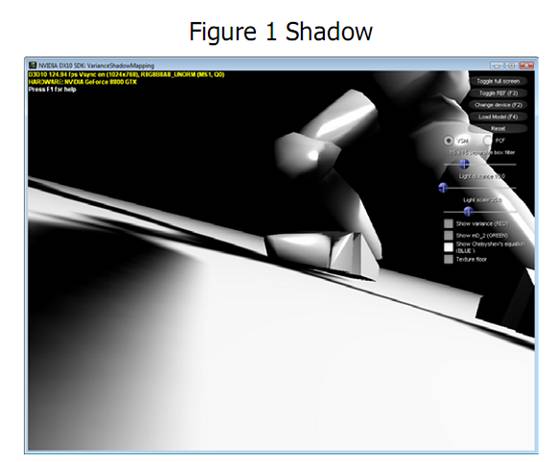Image resolution: width=553 pixels, height=462 pixels.
Task: Click the Load Model (F4) button
Action: [x=498, y=117]
